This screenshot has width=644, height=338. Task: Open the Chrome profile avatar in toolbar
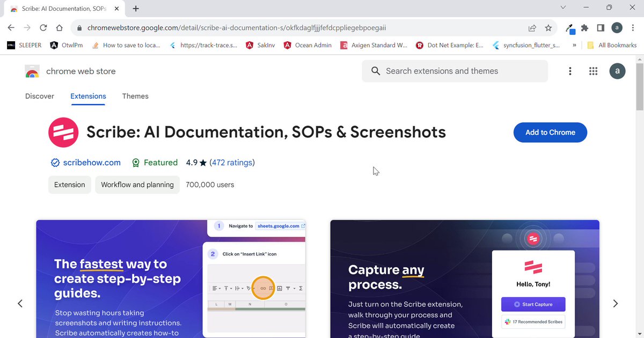tap(617, 28)
